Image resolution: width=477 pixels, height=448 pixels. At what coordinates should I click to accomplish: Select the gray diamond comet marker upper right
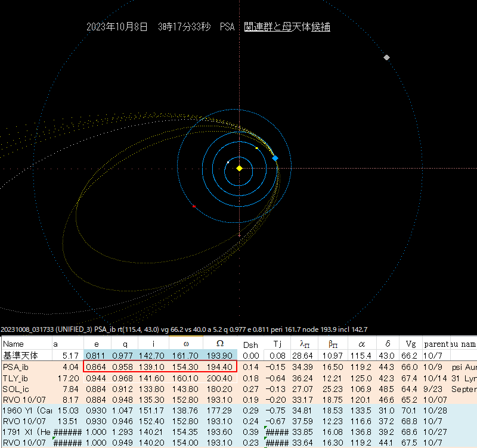(x=386, y=58)
